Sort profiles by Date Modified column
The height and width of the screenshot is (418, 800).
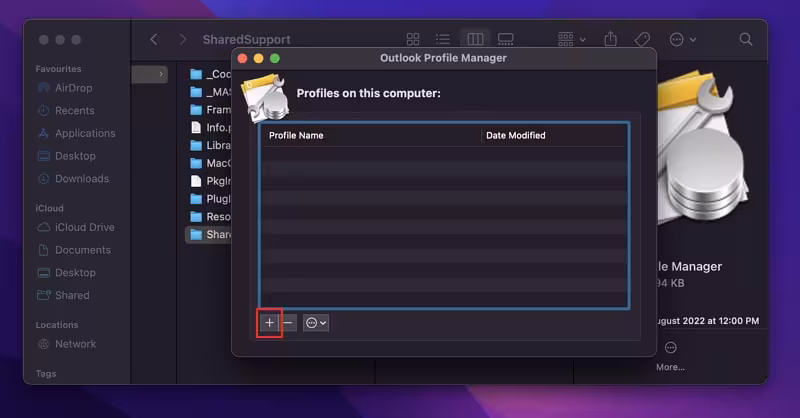coord(554,135)
